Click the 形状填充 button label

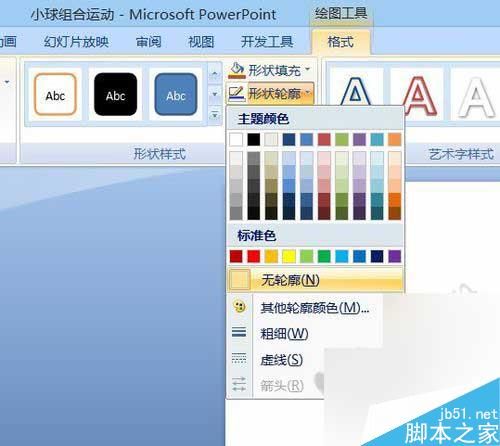tap(274, 70)
